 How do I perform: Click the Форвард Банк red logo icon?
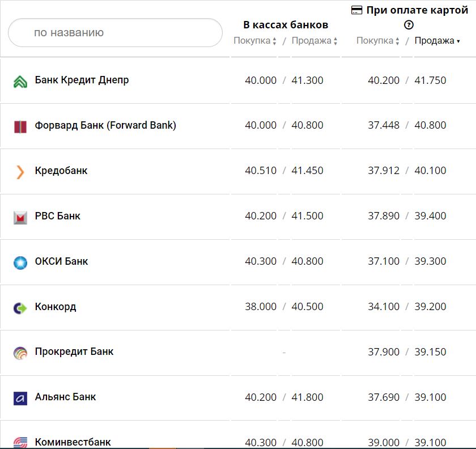coord(20,126)
